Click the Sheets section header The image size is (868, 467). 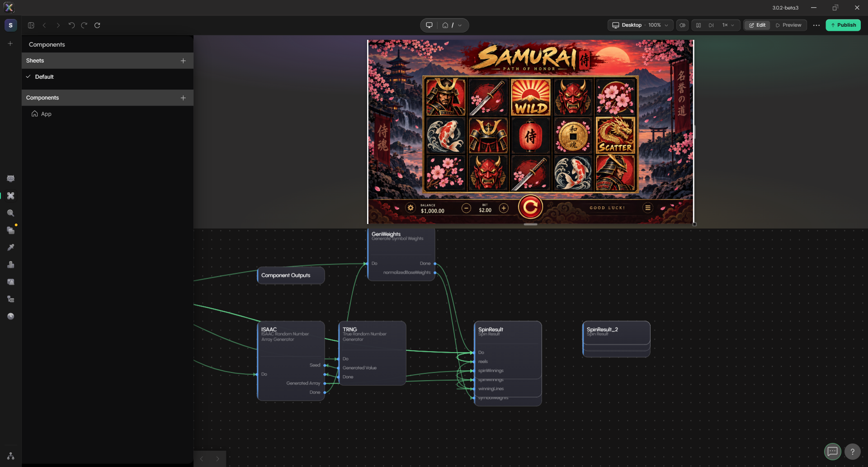tap(108, 61)
